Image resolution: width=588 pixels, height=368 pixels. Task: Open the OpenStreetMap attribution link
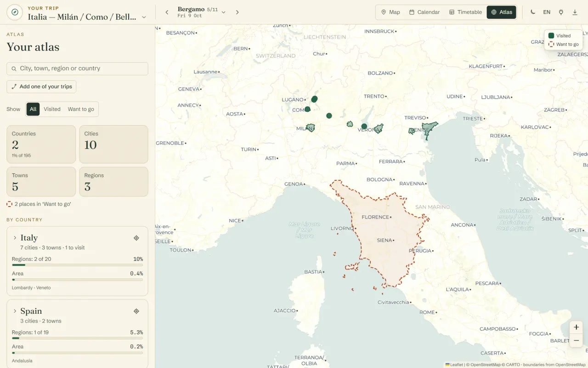click(485, 365)
